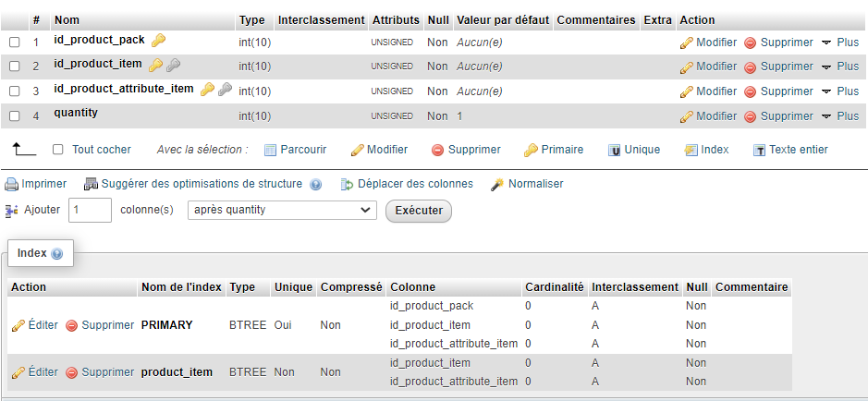
Task: Click the Parcourir browse icon
Action: [x=271, y=151]
